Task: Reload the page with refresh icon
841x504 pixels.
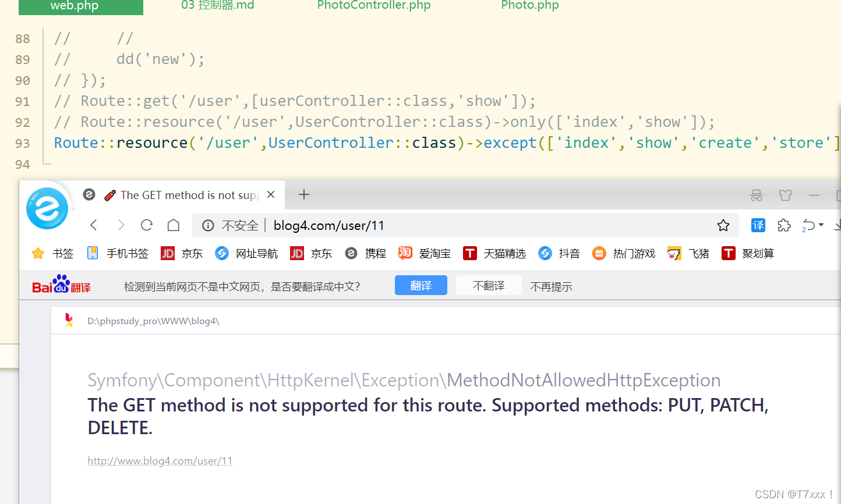Action: [147, 225]
